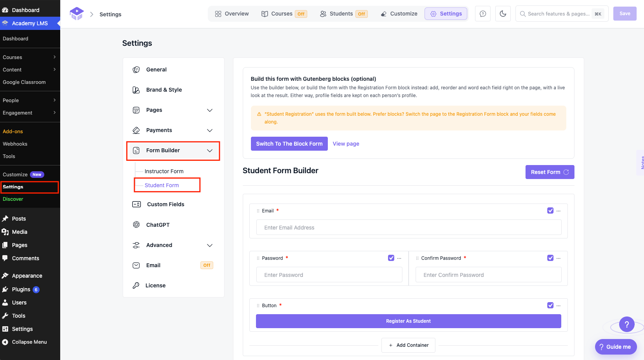
Task: Click the floating question mark help bubble
Action: [627, 324]
